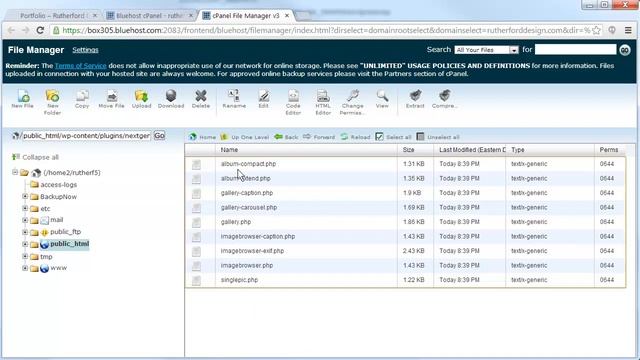Expand the BackupNow folder
Image resolution: width=640 pixels, height=360 pixels.
point(25,196)
